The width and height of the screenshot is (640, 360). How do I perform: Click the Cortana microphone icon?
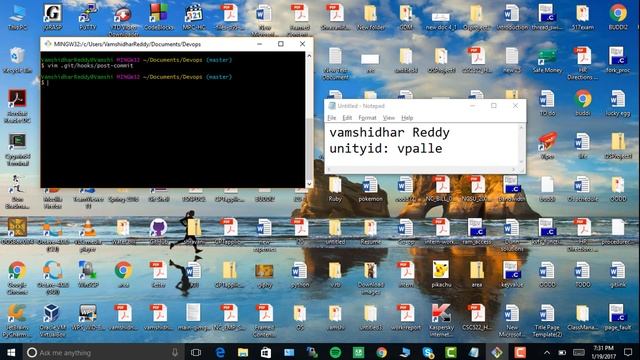[x=175, y=352]
